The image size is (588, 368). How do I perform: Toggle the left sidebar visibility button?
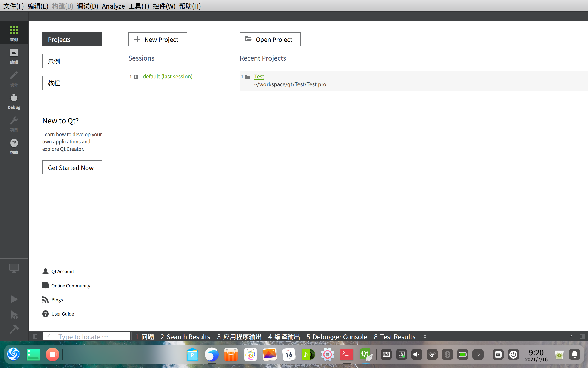(35, 336)
